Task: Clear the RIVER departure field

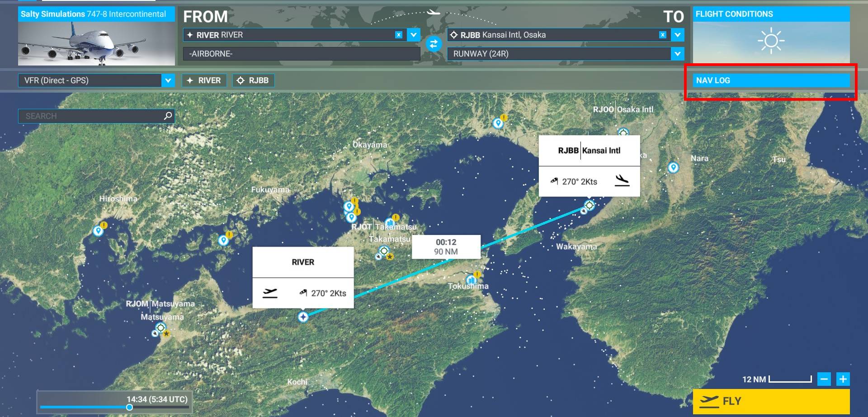Action: 398,35
